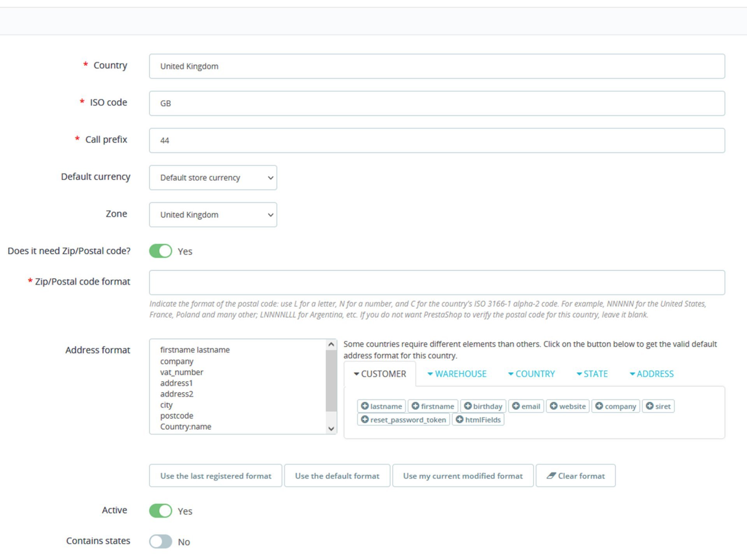This screenshot has height=560, width=747.
Task: Switch to the ADDRESS fields tab
Action: [x=652, y=374]
